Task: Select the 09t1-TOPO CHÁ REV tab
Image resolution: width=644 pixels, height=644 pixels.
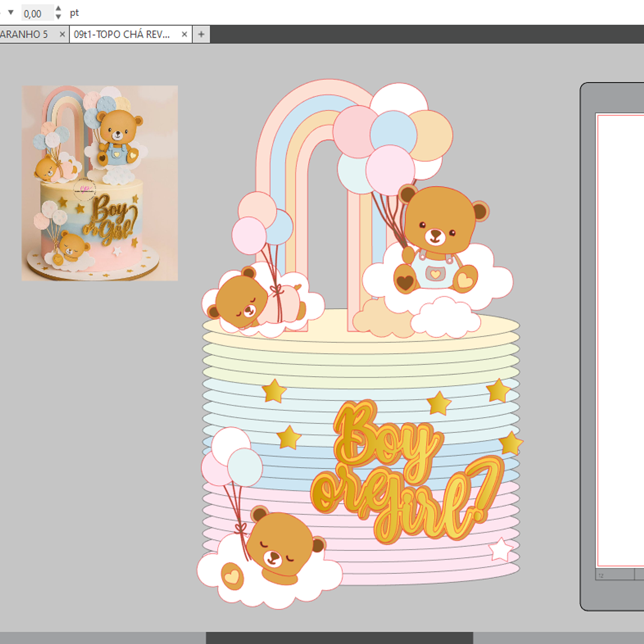Action: click(122, 34)
